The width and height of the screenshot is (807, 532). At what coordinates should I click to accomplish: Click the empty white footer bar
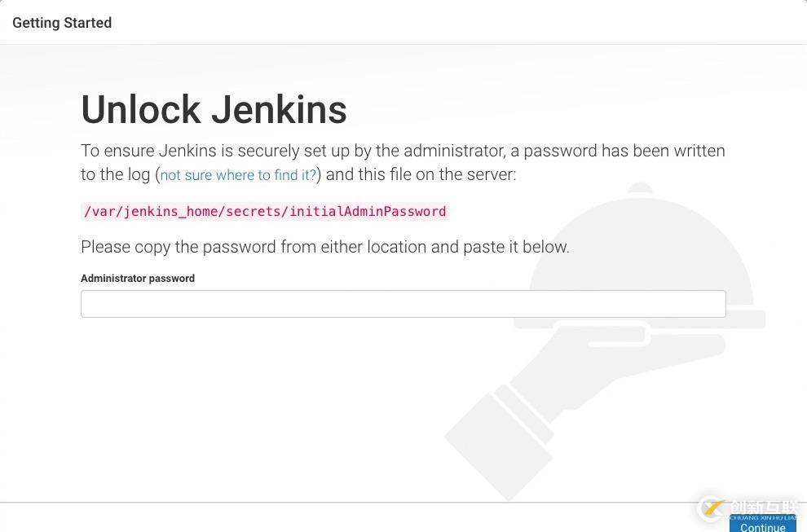point(326,518)
